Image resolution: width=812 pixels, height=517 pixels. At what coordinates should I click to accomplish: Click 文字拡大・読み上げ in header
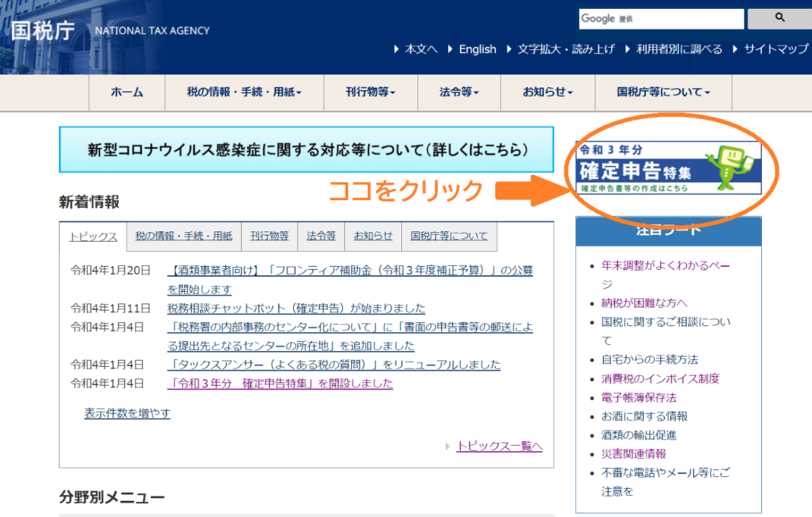coord(566,49)
